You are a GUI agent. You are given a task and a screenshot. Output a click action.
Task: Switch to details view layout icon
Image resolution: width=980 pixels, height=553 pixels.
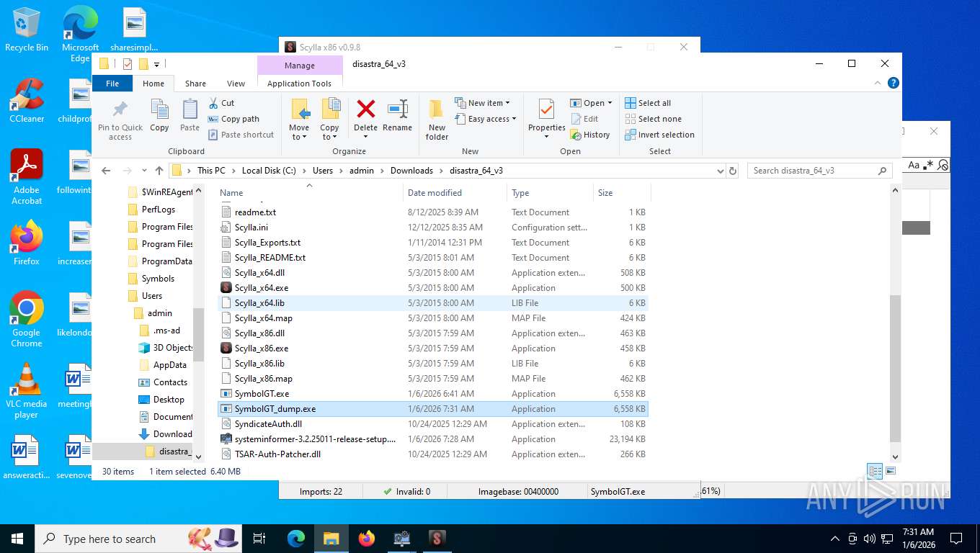pos(876,472)
